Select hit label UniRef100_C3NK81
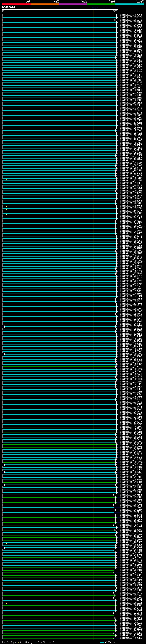This screenshot has height=644, width=146. (x=131, y=402)
